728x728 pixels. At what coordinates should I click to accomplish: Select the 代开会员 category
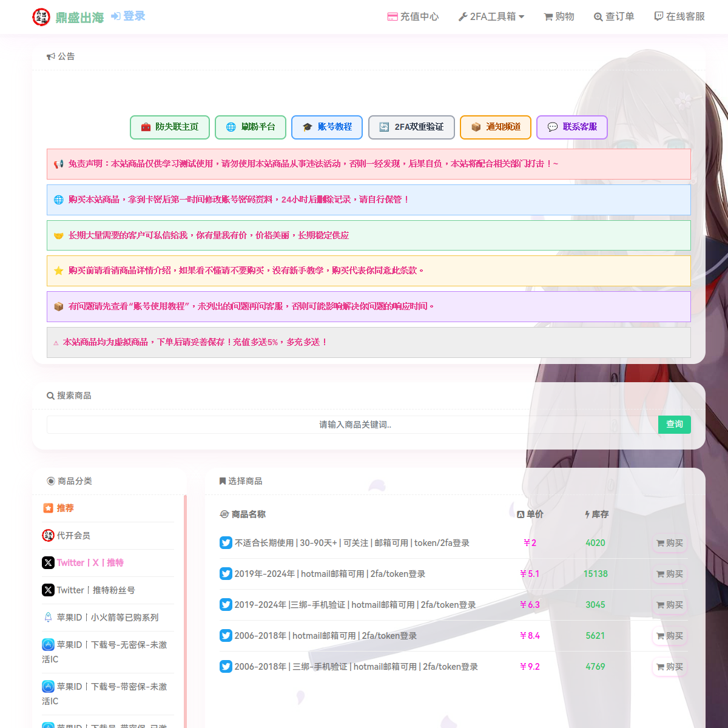click(108, 536)
